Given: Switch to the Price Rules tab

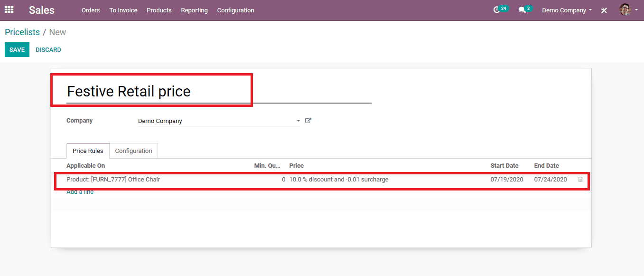Looking at the screenshot, I should [88, 151].
